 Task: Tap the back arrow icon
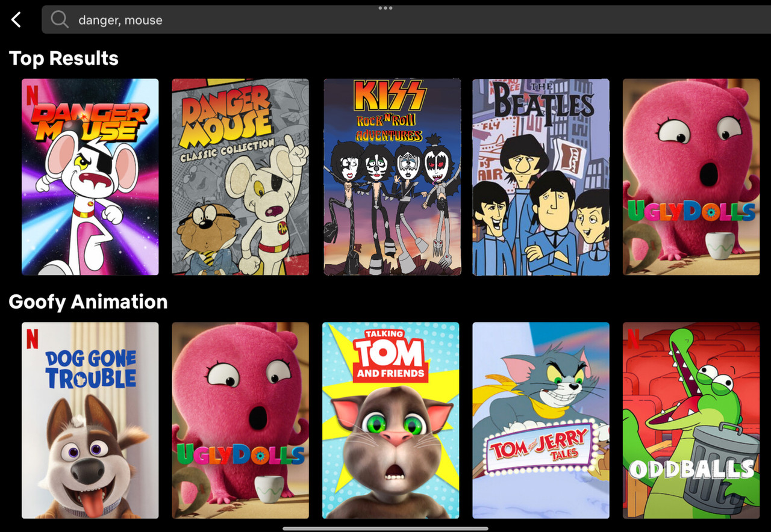16,20
